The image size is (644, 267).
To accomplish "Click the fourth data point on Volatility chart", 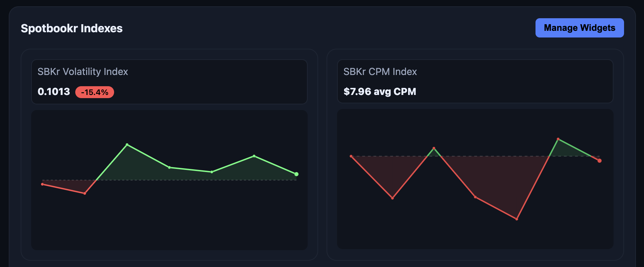I will coord(169,167).
